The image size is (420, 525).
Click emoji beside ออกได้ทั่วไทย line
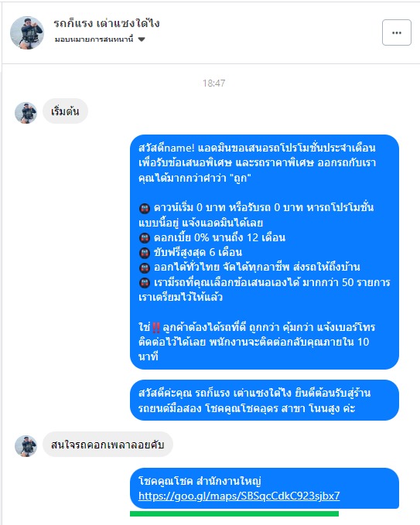(x=145, y=268)
